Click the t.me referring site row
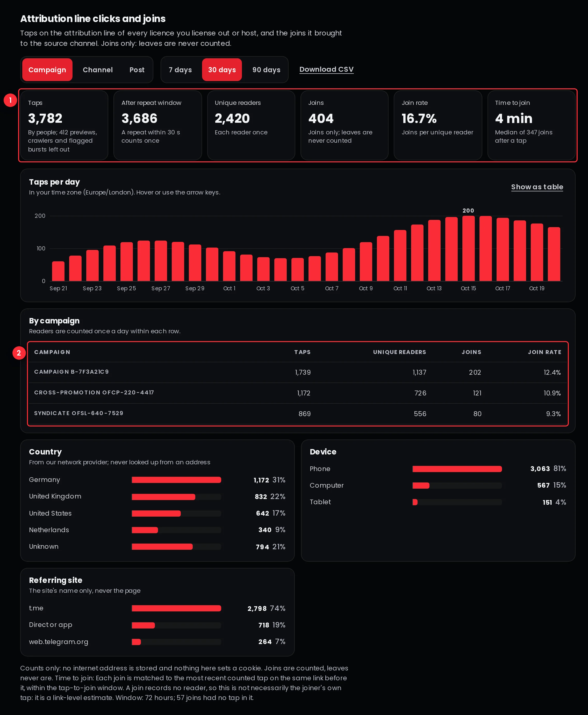 tap(157, 608)
